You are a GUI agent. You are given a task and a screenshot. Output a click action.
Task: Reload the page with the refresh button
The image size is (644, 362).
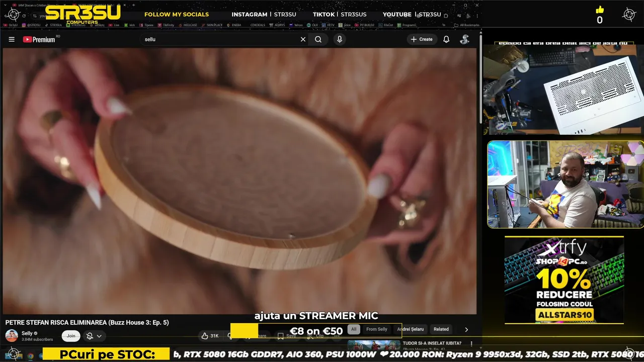tap(24, 16)
